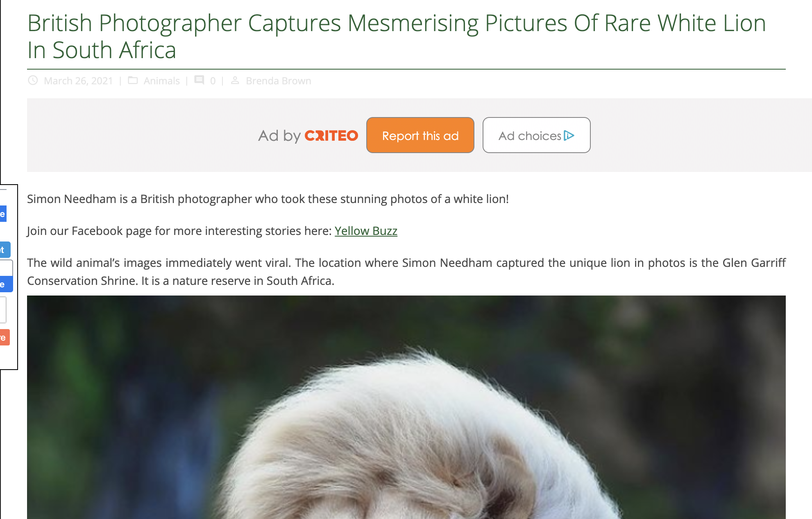
Task: Click the March 26, 2021 date
Action: click(x=78, y=81)
